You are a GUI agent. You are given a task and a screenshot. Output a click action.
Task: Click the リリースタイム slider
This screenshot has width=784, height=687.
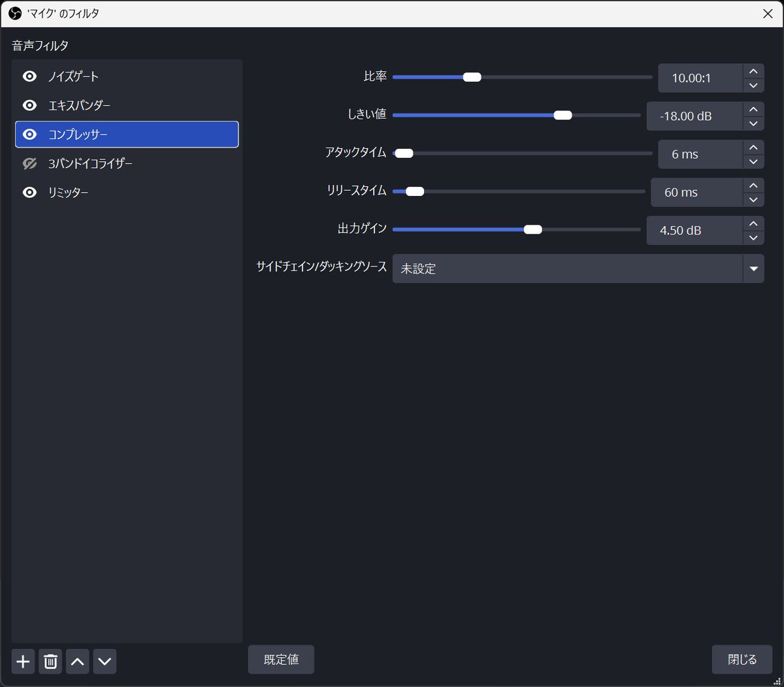pos(519,191)
